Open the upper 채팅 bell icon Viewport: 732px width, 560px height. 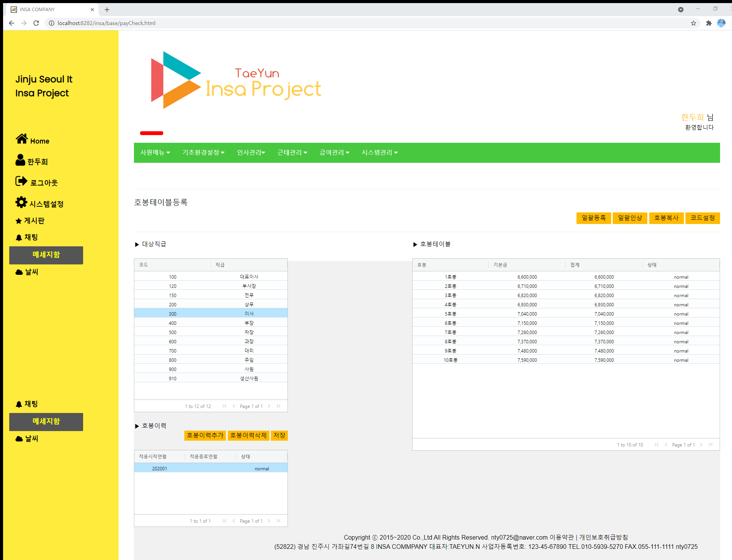click(18, 237)
